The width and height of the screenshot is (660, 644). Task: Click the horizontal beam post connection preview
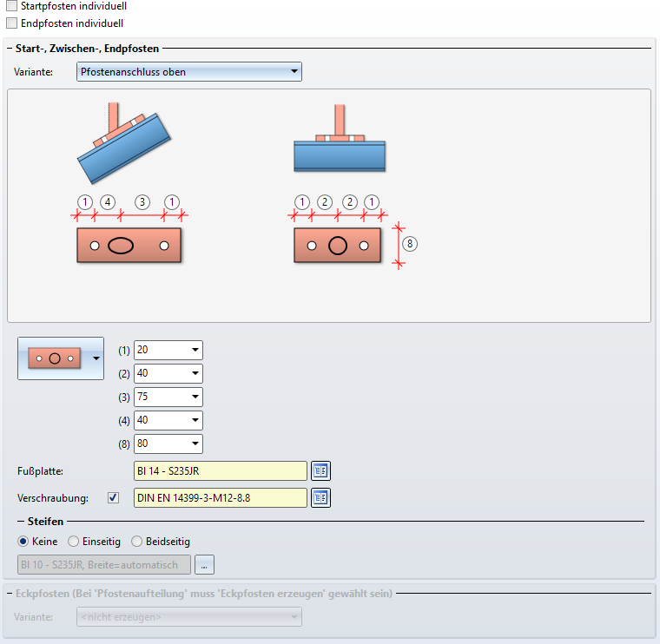(x=340, y=138)
